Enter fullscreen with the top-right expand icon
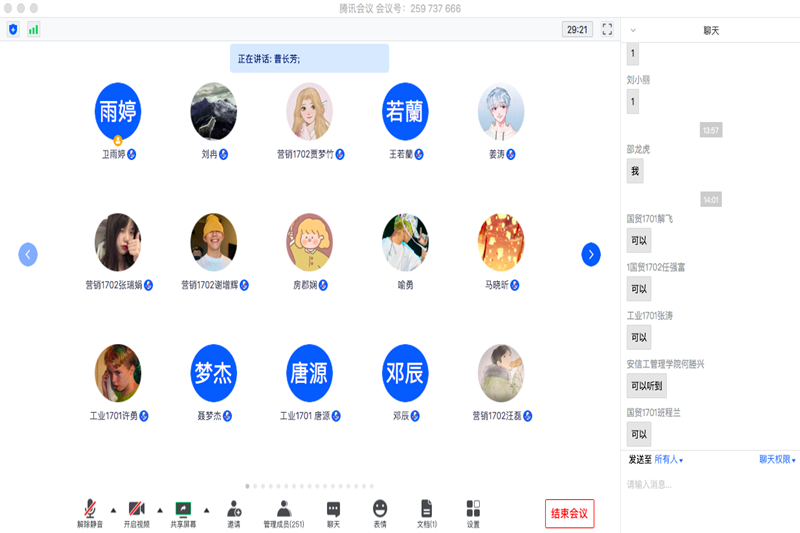Screen dimensions: 800x533 tap(607, 30)
